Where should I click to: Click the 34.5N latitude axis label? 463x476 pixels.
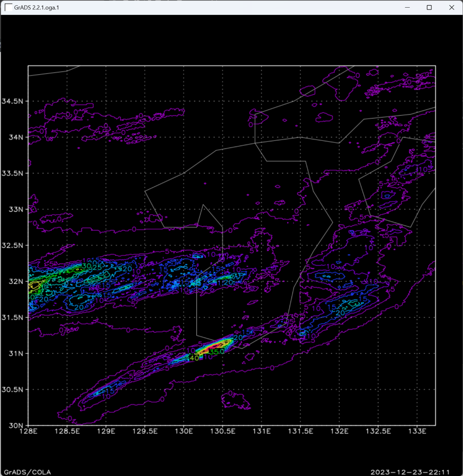(x=12, y=101)
